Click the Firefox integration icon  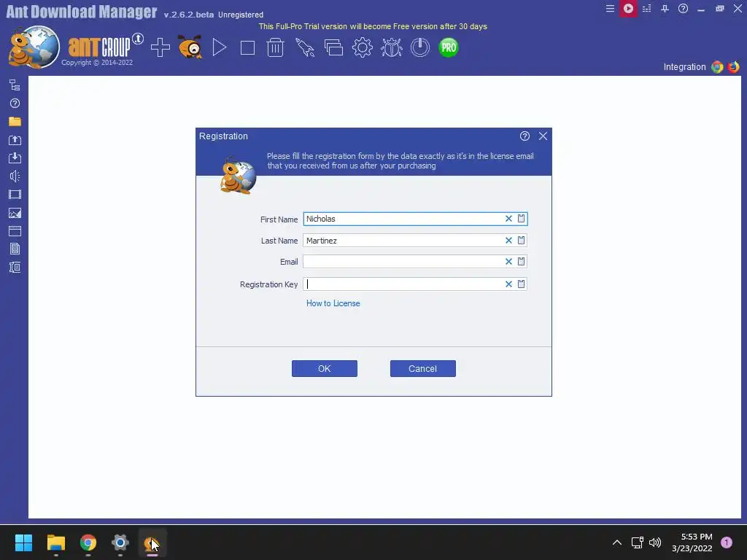[x=734, y=66]
